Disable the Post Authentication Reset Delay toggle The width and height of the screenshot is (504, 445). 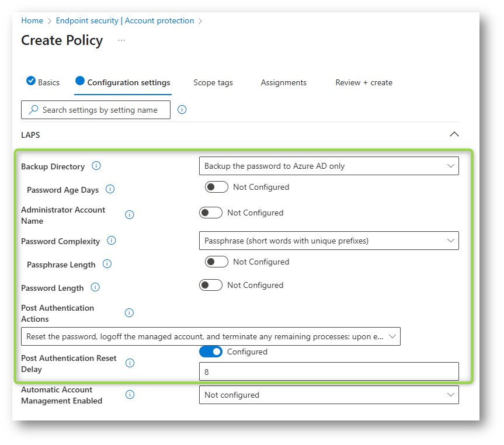(x=211, y=352)
